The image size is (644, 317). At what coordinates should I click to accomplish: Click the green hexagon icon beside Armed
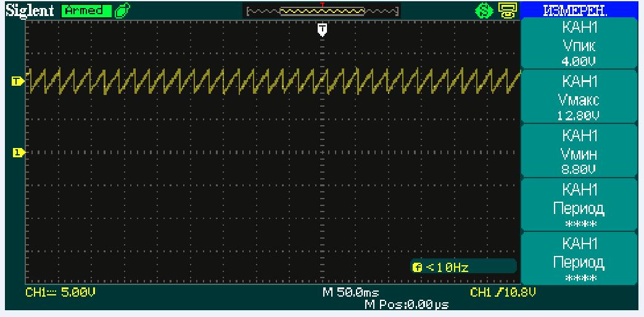[x=122, y=11]
